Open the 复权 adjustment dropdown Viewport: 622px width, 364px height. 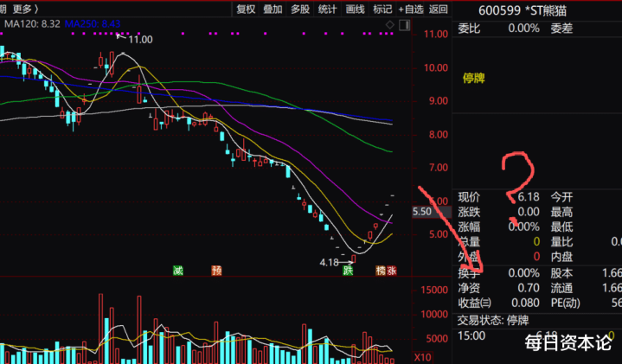pyautogui.click(x=246, y=10)
